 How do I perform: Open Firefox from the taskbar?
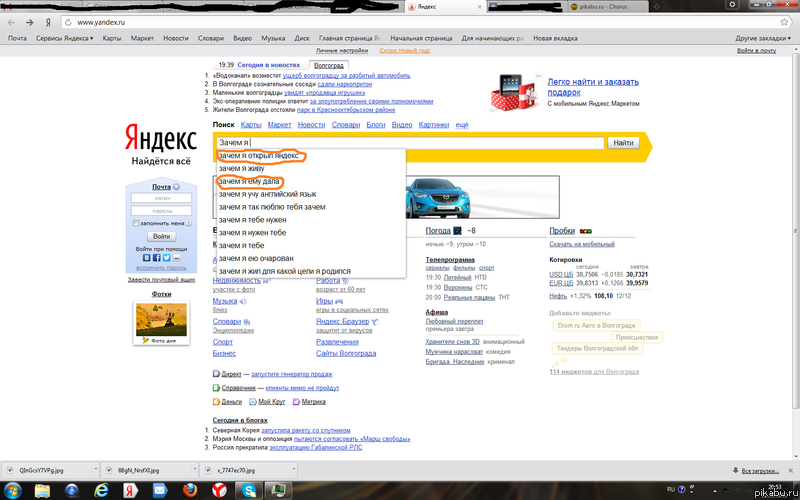tap(190, 491)
